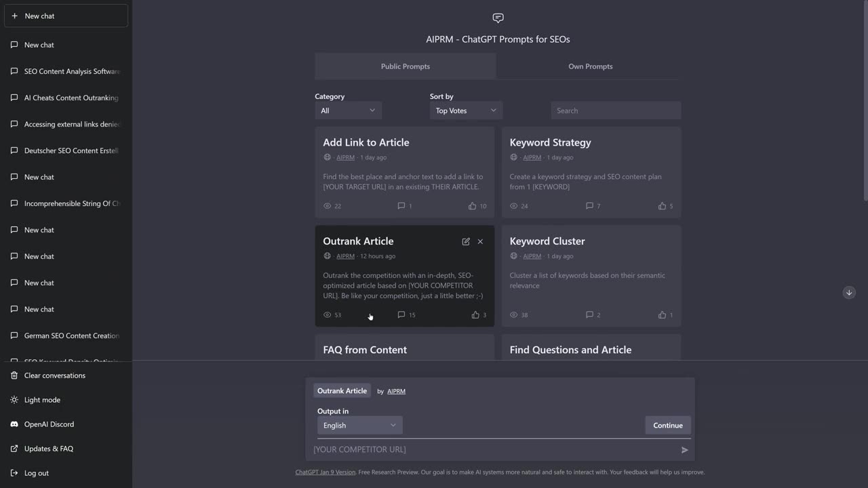The width and height of the screenshot is (868, 488).
Task: Click the thumbs-up icon on Keyword Cluster card
Action: 662,314
